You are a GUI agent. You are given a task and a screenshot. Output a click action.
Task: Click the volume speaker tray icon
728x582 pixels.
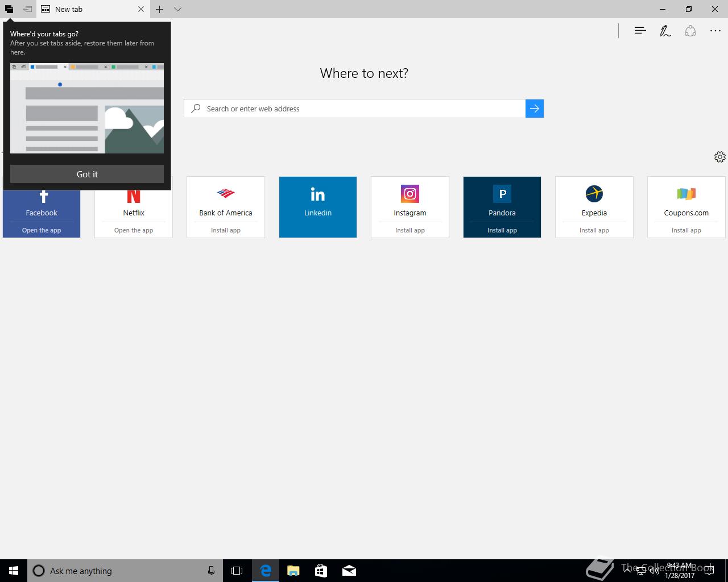click(654, 571)
